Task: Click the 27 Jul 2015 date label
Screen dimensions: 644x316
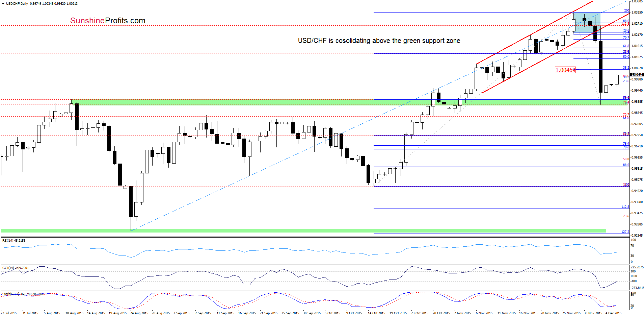Action: (9, 313)
